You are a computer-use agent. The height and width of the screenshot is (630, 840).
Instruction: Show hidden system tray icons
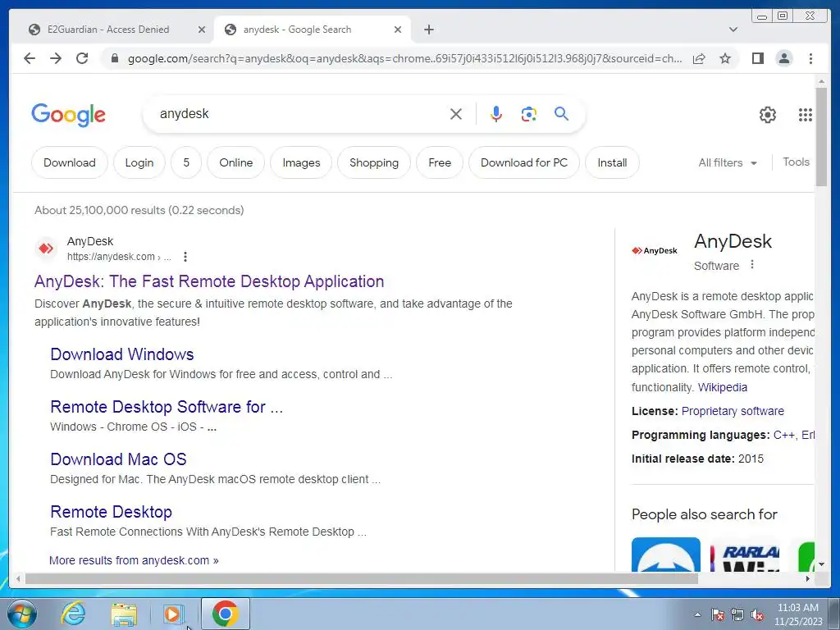[x=697, y=615]
